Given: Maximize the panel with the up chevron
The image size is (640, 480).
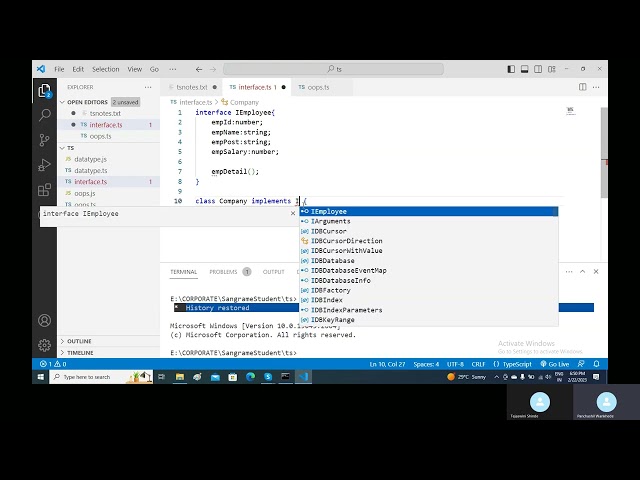Looking at the screenshot, I should tap(582, 271).
